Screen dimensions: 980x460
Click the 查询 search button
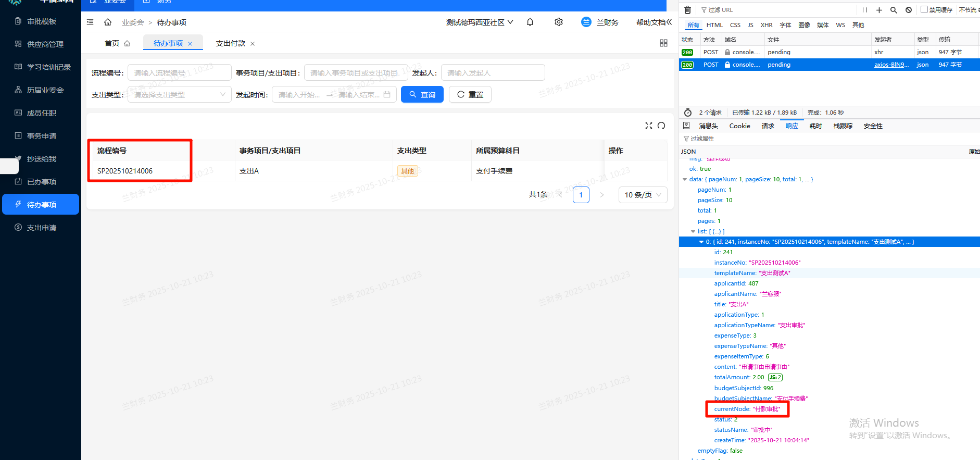click(422, 95)
